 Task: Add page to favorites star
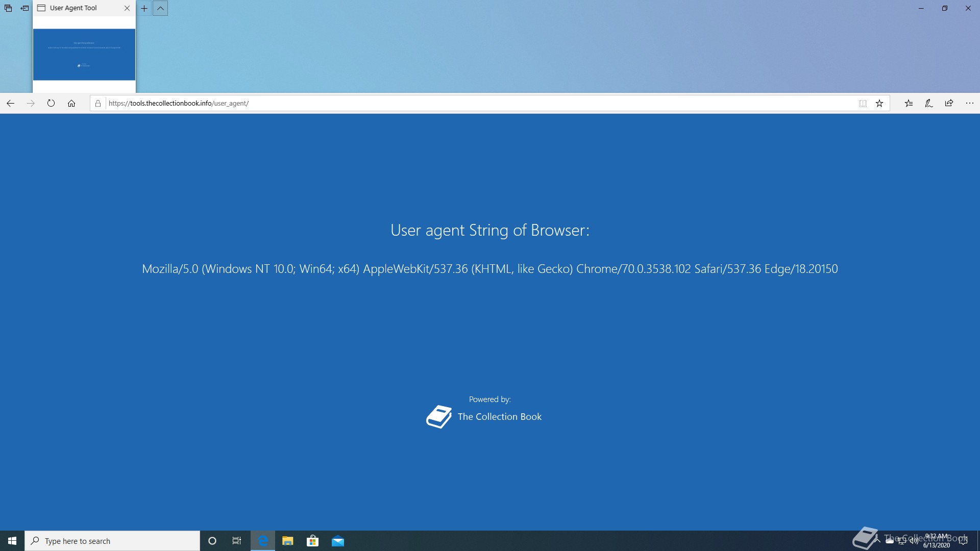click(879, 103)
